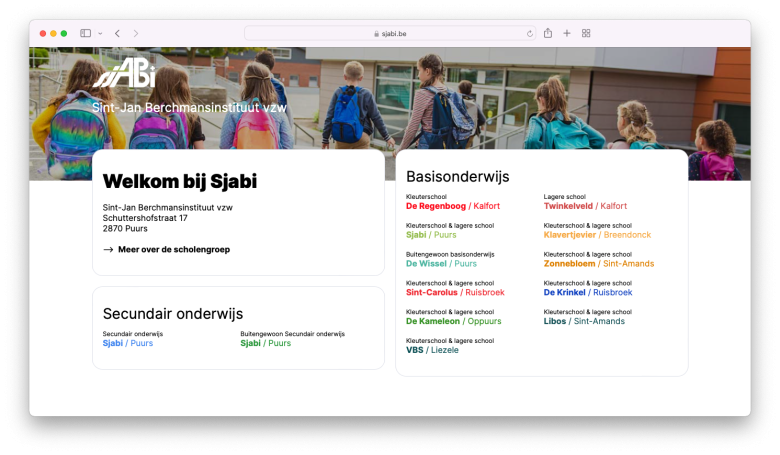Image resolution: width=780 pixels, height=455 pixels.
Task: Open the sidebar options dropdown chevron
Action: tap(100, 34)
